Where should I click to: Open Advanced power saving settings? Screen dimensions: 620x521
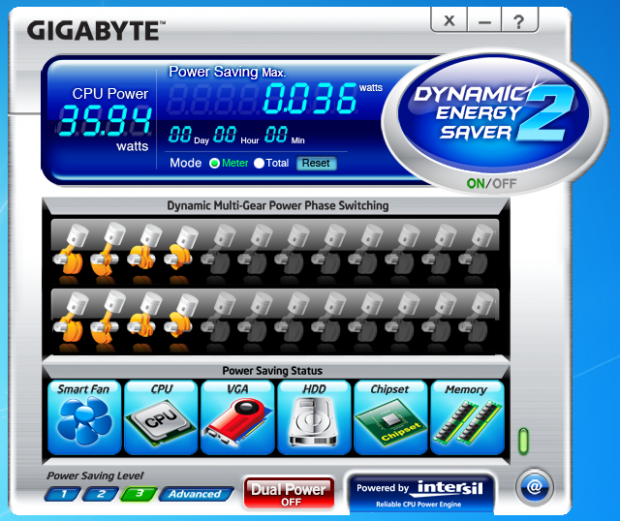(196, 494)
